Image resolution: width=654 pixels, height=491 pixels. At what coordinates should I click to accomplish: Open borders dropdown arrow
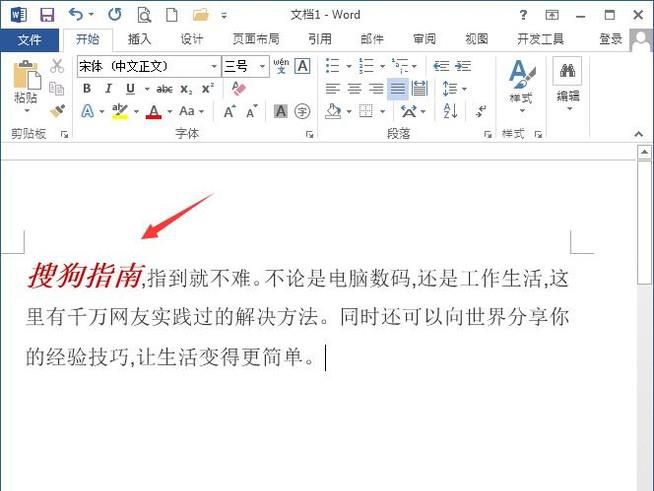[382, 111]
